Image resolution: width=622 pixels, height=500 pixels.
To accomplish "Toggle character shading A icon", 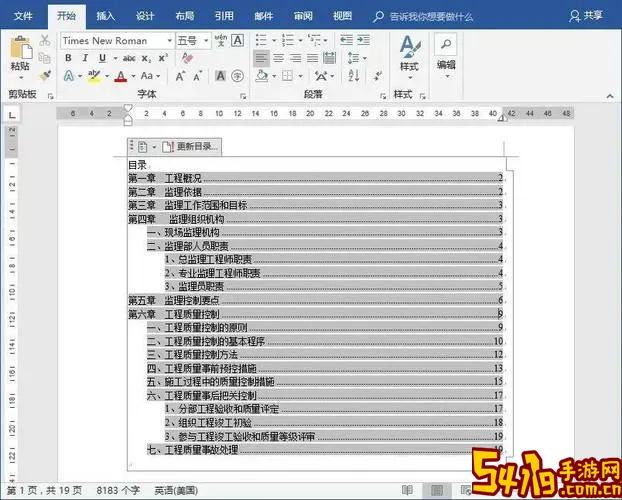I will (221, 75).
